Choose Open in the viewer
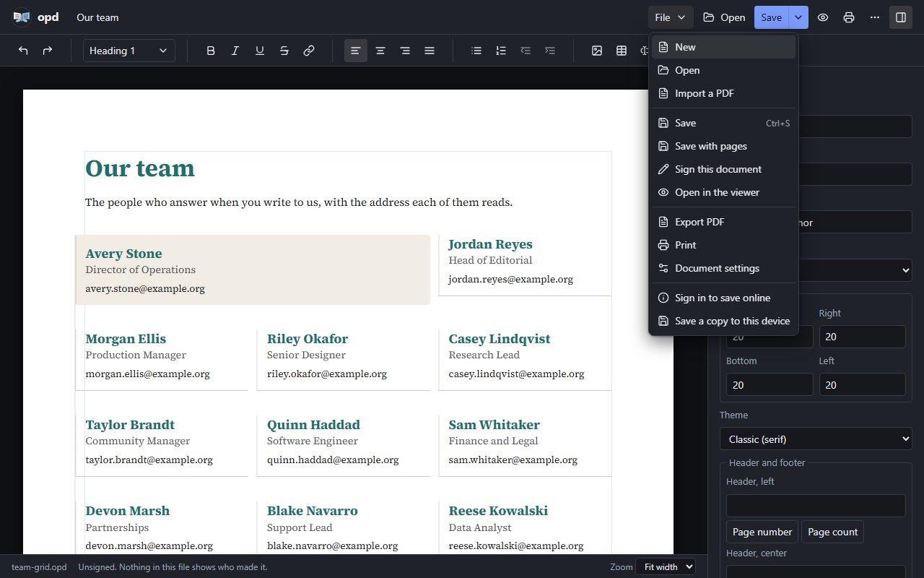The width and height of the screenshot is (924, 578). [x=723, y=192]
